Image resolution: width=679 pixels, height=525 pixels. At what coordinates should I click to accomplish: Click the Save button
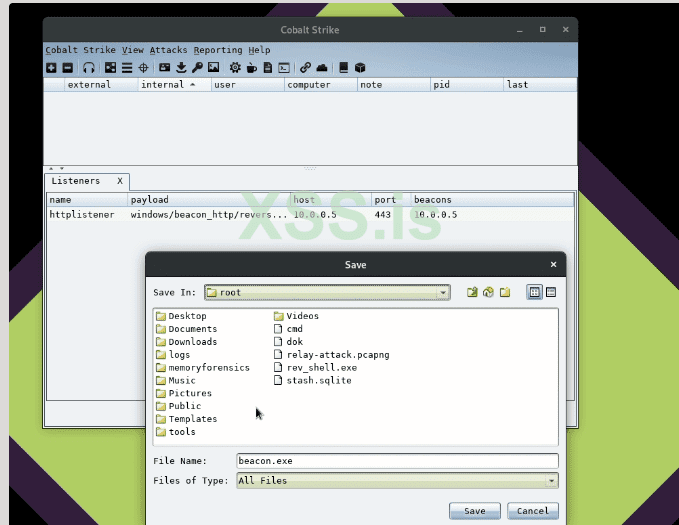pos(475,511)
